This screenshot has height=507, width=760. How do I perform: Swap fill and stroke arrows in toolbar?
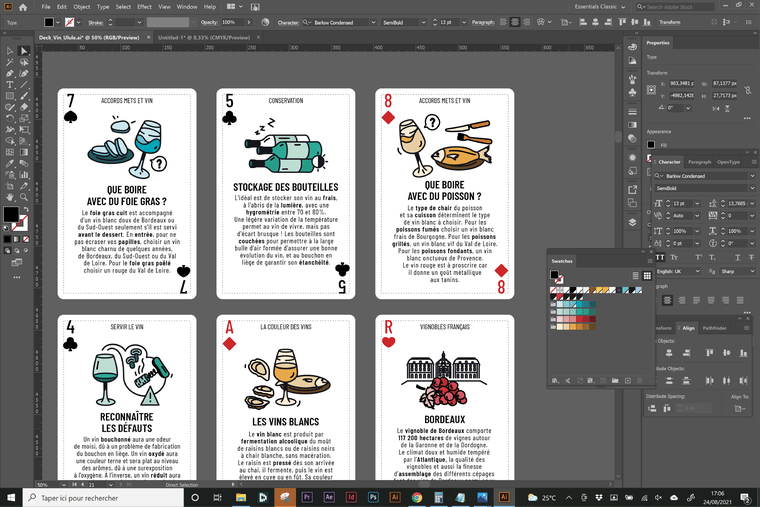coord(26,209)
